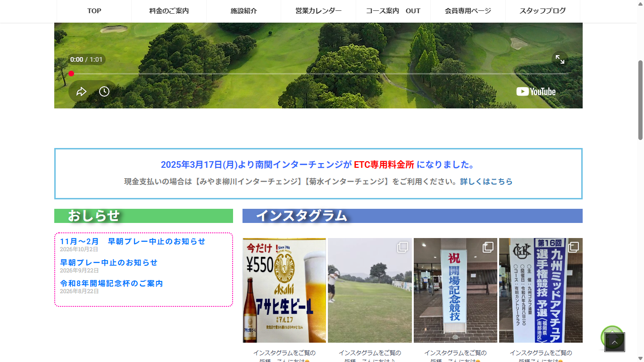Follow the 詳しくはこちら link
The height and width of the screenshot is (362, 644).
(x=486, y=181)
